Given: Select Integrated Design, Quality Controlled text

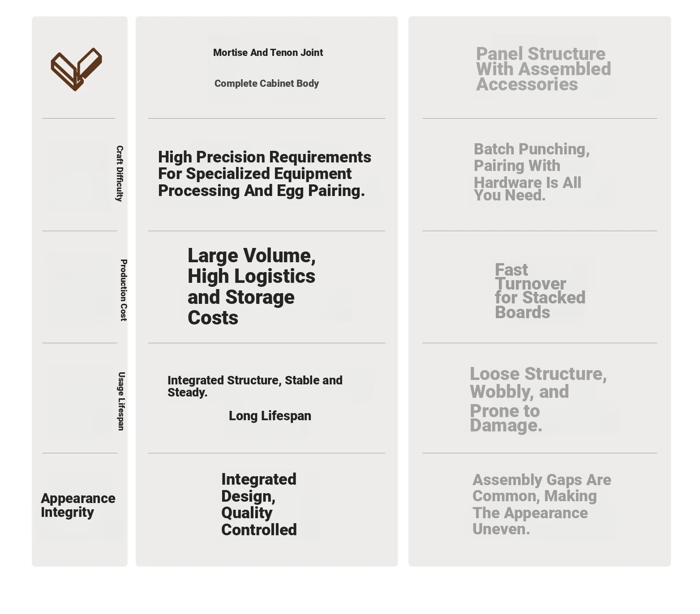Looking at the screenshot, I should click(259, 504).
